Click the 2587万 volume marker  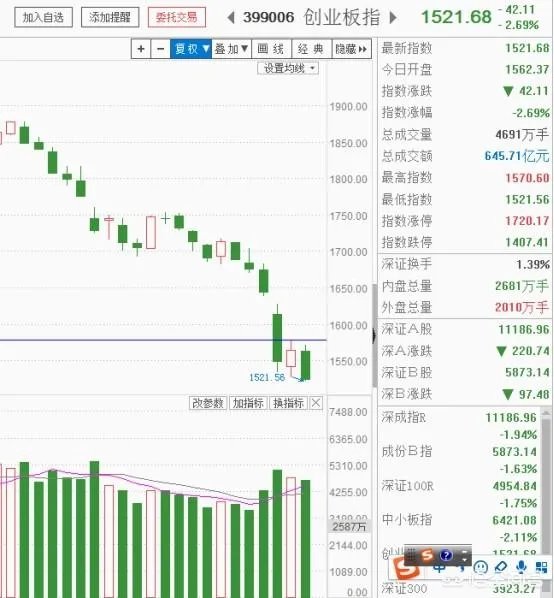(x=349, y=527)
